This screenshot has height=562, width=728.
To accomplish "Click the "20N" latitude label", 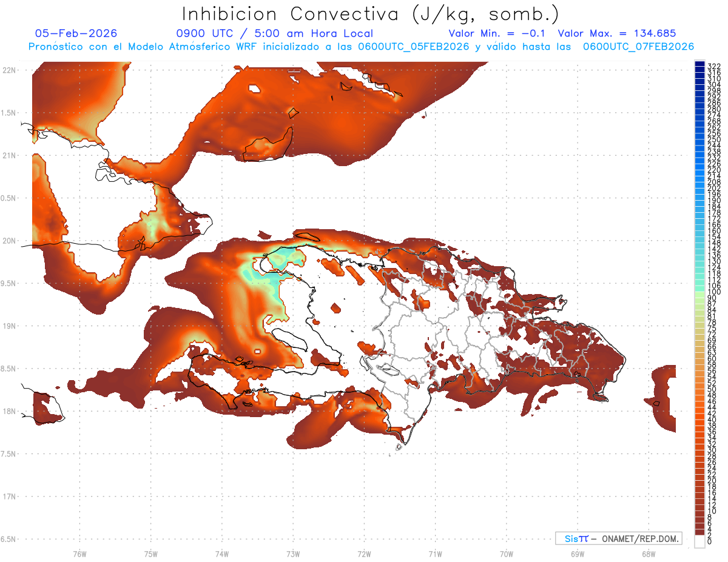I will coord(10,241).
